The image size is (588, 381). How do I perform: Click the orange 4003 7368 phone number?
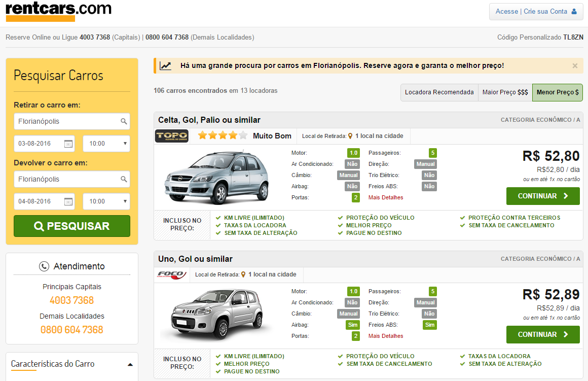pos(71,300)
